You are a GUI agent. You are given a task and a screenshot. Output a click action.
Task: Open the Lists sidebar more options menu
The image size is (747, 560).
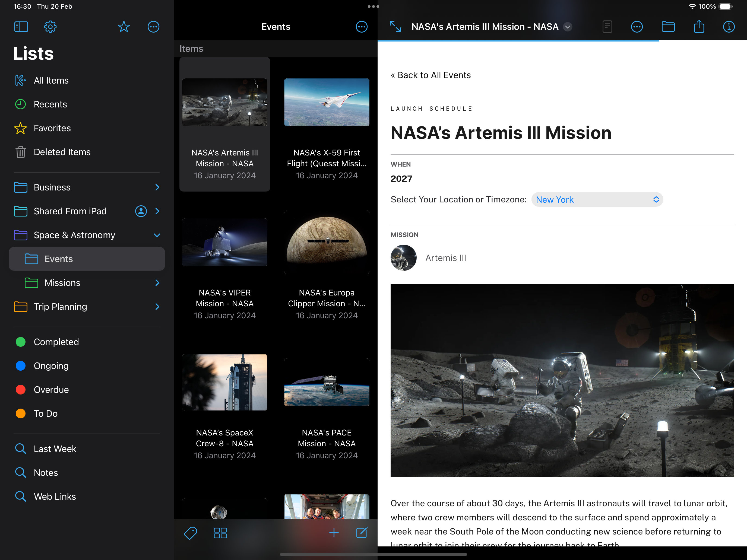click(x=153, y=27)
